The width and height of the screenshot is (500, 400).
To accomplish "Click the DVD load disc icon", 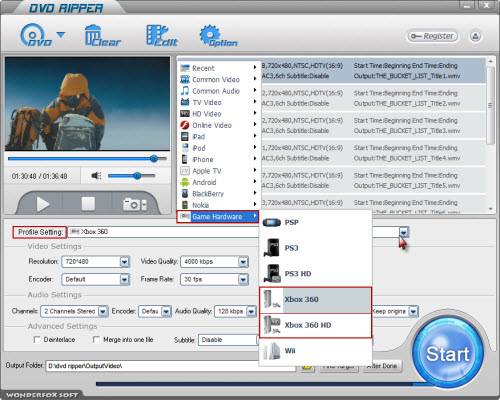I will [x=35, y=35].
